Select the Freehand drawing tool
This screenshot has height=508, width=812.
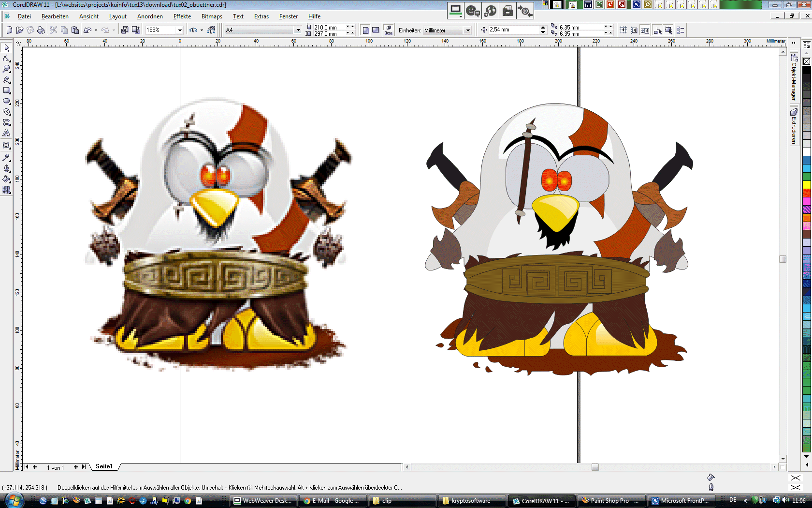[7, 79]
